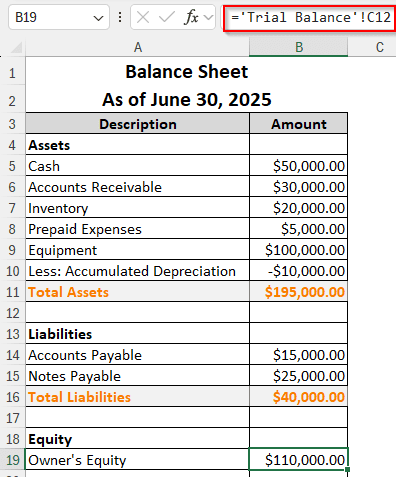
Task: Click the "As of June 30, 2025" cell
Action: (x=187, y=100)
